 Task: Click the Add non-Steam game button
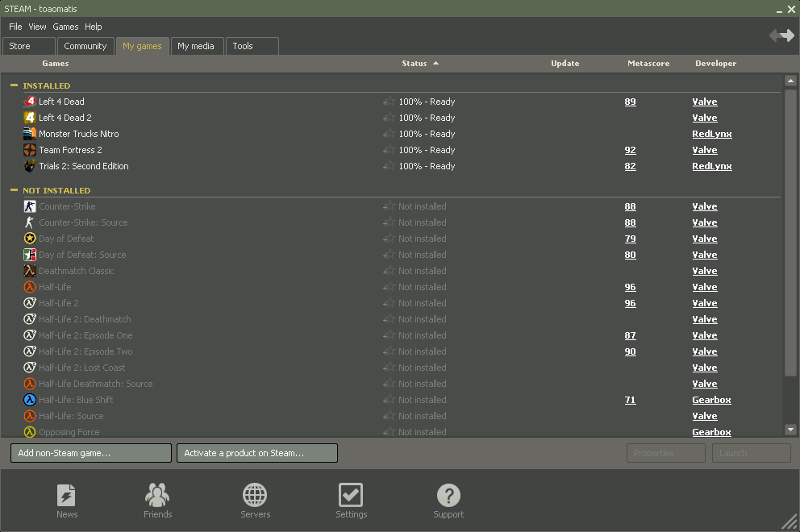click(91, 453)
